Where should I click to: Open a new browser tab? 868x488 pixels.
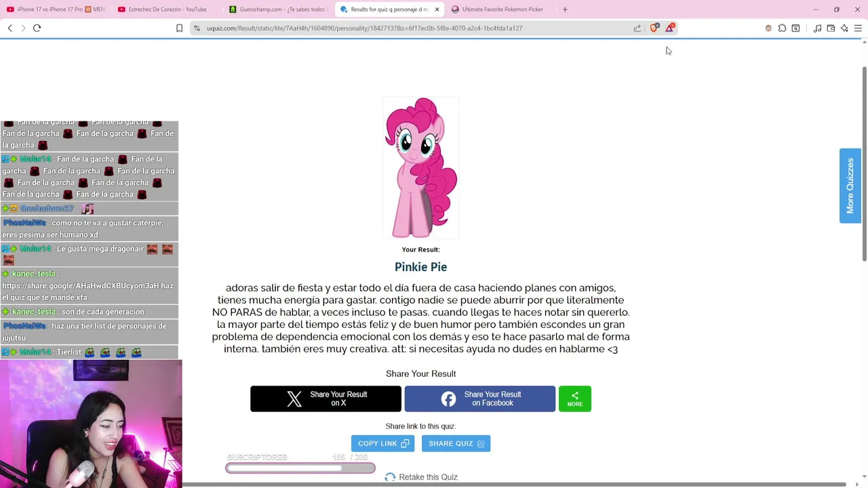tap(565, 9)
